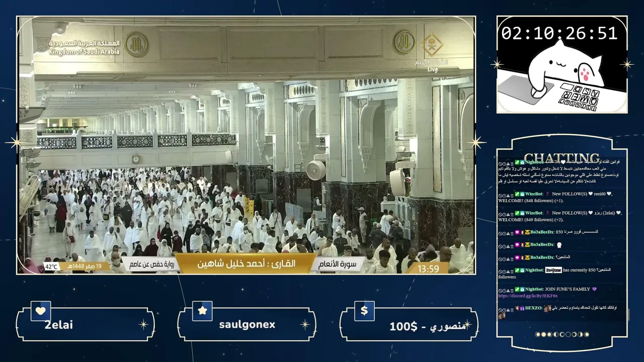Screen dimensions: 644x362
Task: Click the IIEXZO username in chat
Action: (x=534, y=308)
